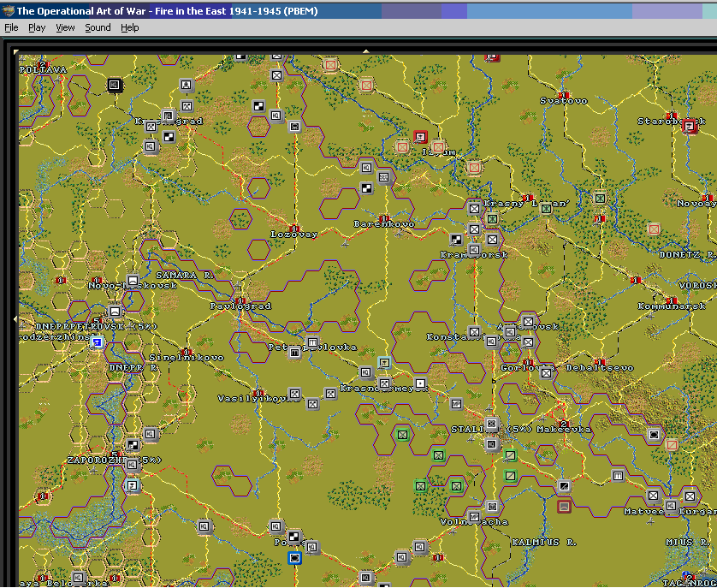
Task: Open the Play menu
Action: click(37, 28)
